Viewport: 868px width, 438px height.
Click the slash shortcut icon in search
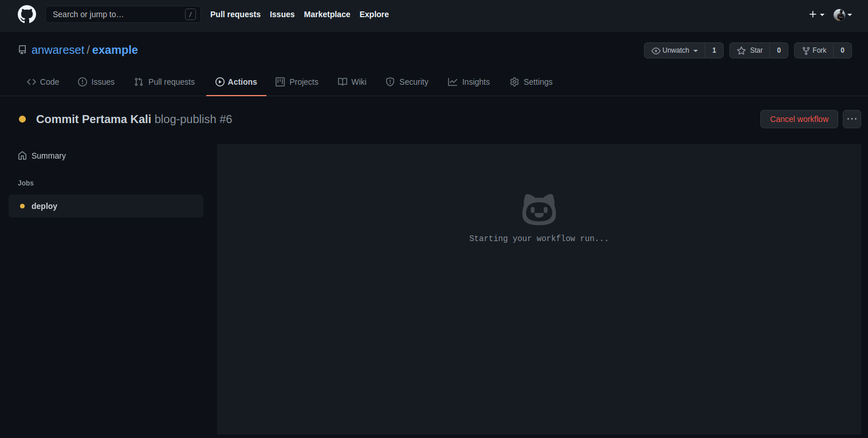pyautogui.click(x=190, y=14)
